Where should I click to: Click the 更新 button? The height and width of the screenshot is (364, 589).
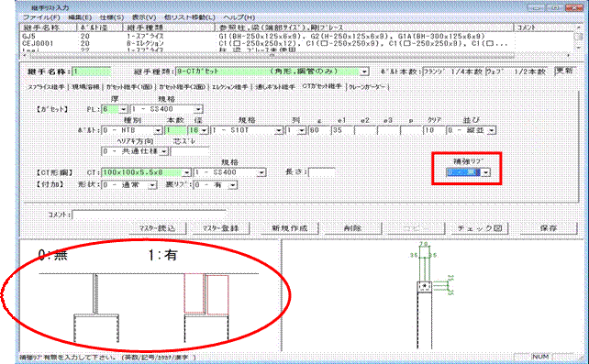(564, 71)
